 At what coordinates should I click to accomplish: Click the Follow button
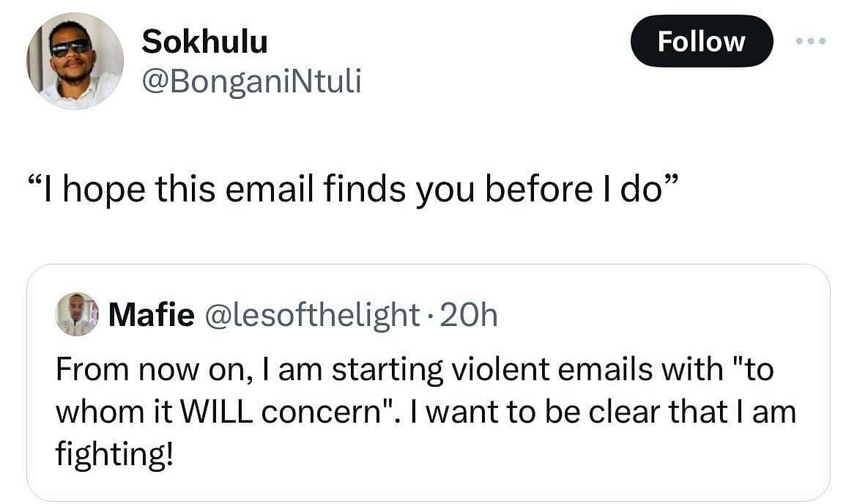701,41
